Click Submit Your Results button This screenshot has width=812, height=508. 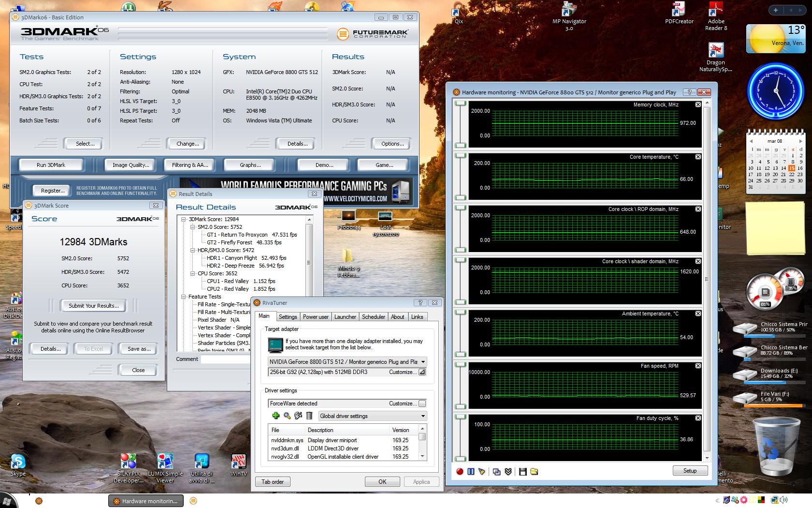point(93,306)
